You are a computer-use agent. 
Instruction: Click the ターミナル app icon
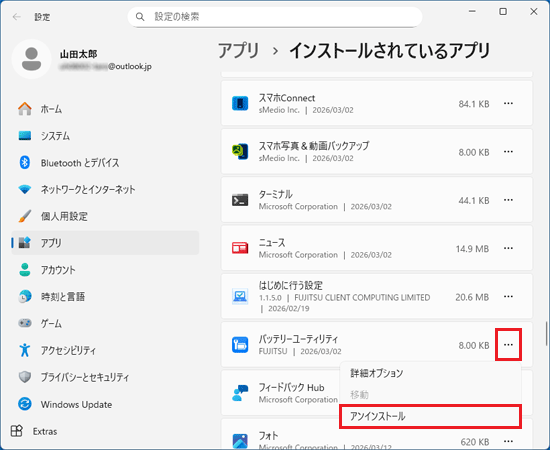point(240,200)
